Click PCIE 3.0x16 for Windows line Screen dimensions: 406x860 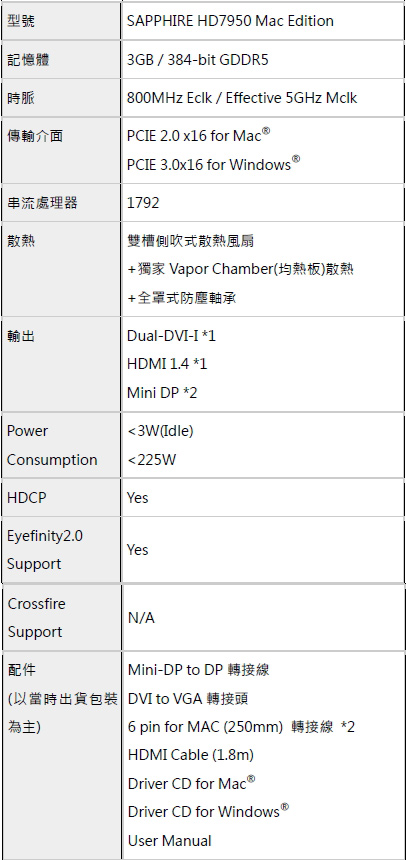click(x=214, y=163)
